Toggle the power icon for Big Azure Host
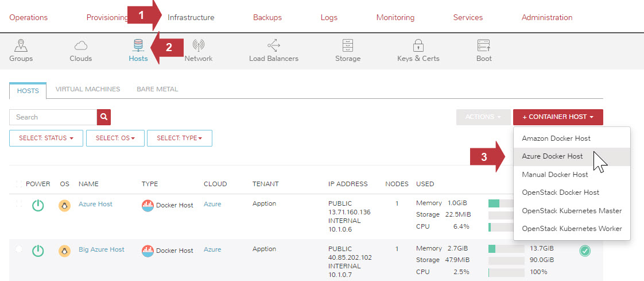The width and height of the screenshot is (644, 281). click(38, 251)
